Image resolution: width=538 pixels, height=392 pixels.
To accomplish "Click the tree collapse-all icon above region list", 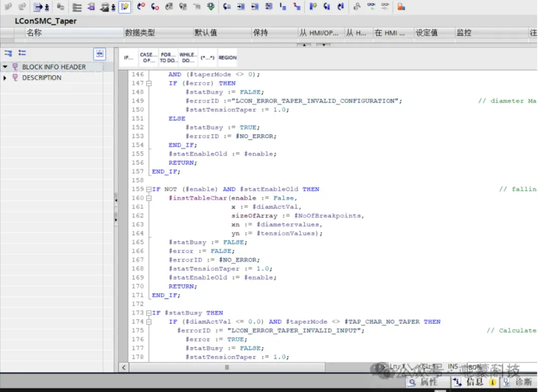I will click(8, 53).
